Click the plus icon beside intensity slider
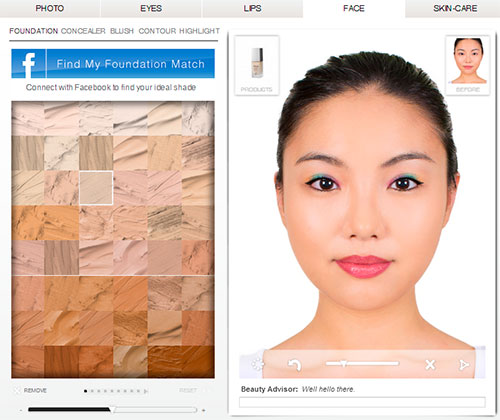The width and height of the screenshot is (500, 420). (203, 410)
